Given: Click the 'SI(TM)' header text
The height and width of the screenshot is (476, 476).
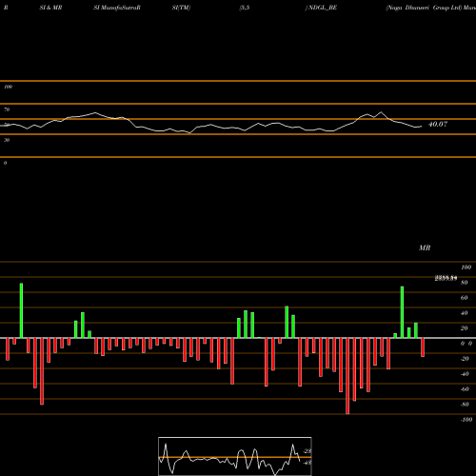Looking at the screenshot, I should 181,8.
